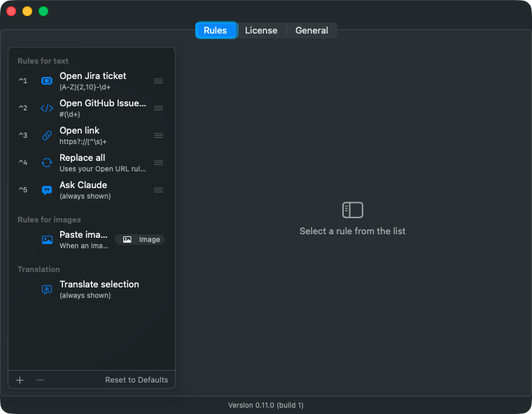Click the ^5 shortcut label
This screenshot has width=532, height=414.
coord(23,190)
